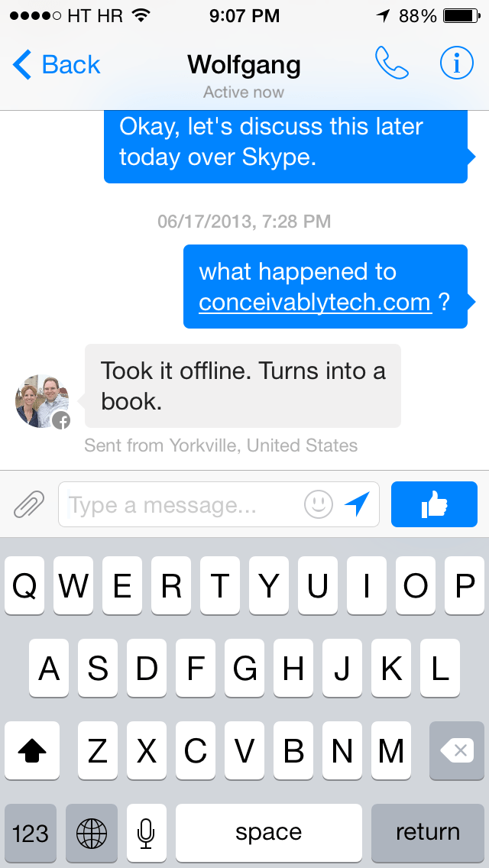Tap the Wolfgang title in header
Viewport: 489px width, 868px height.
244,65
